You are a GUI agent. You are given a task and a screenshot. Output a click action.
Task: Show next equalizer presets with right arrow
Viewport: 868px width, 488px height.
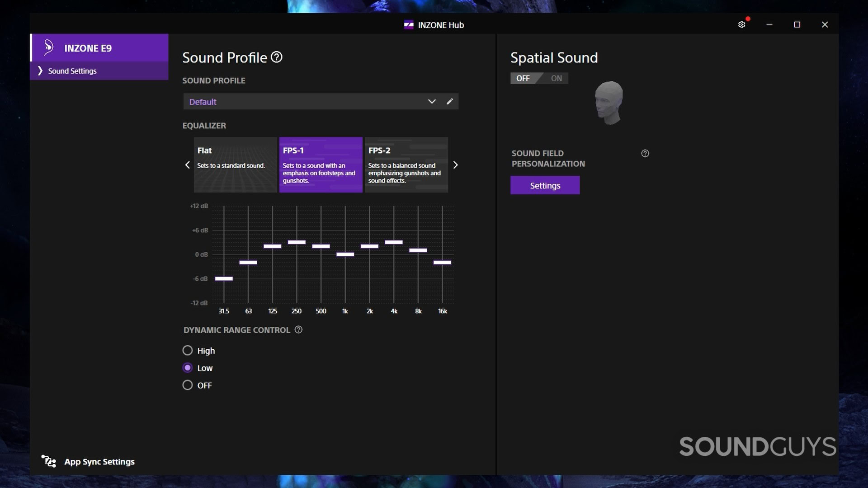[455, 165]
